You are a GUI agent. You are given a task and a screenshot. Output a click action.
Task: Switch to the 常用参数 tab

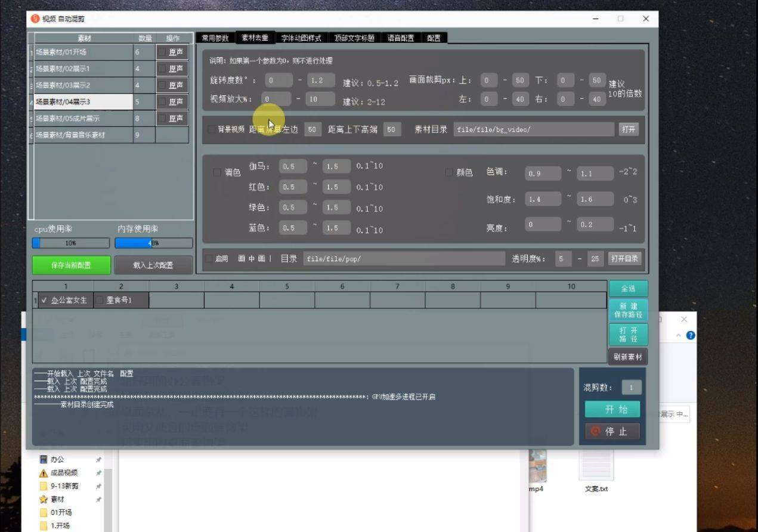215,38
